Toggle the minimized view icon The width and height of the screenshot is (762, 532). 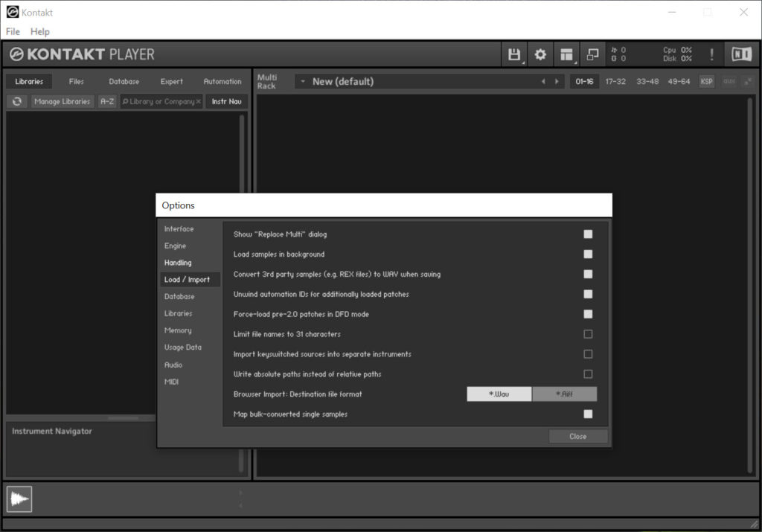coord(592,54)
